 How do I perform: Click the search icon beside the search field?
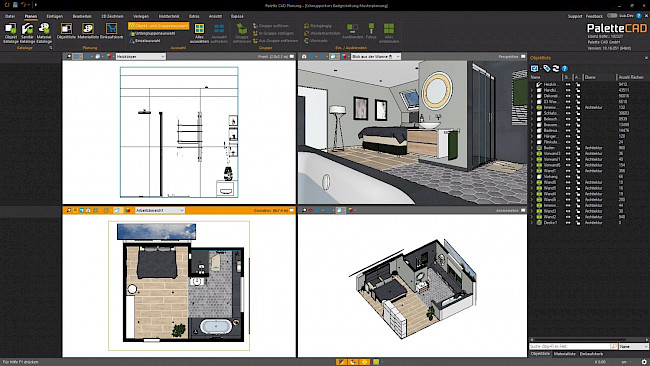pyautogui.click(x=614, y=346)
